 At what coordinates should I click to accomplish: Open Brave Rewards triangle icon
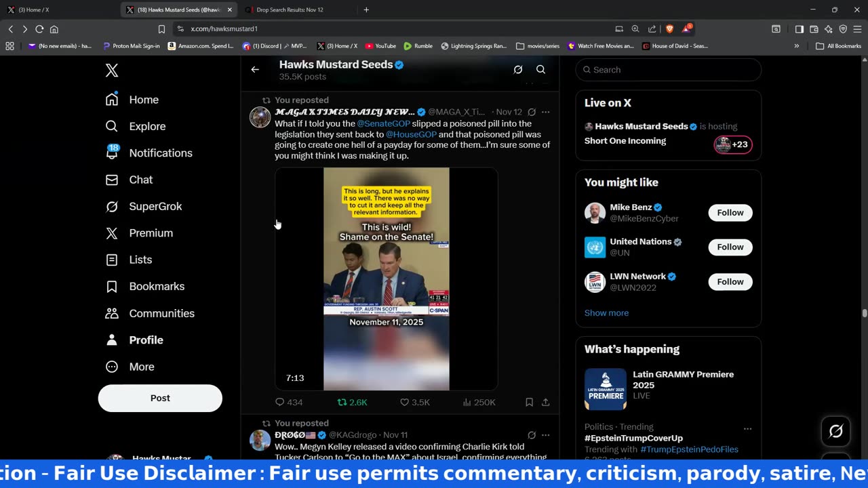(686, 29)
